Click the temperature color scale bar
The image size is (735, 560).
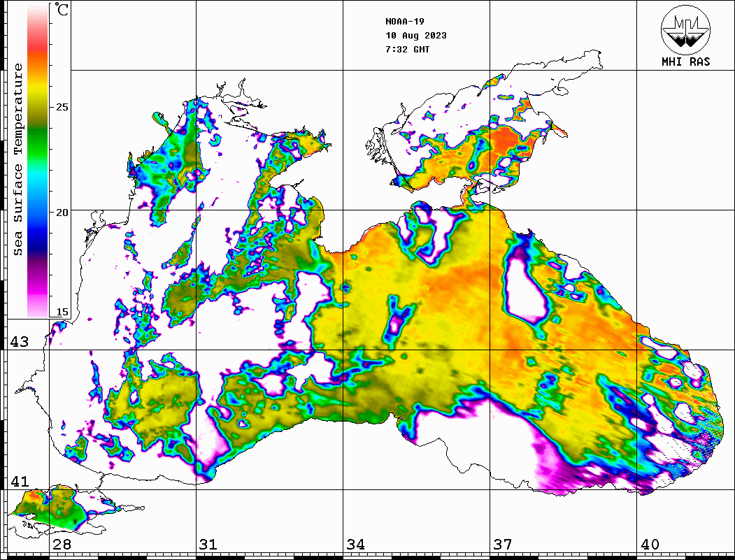(38, 161)
